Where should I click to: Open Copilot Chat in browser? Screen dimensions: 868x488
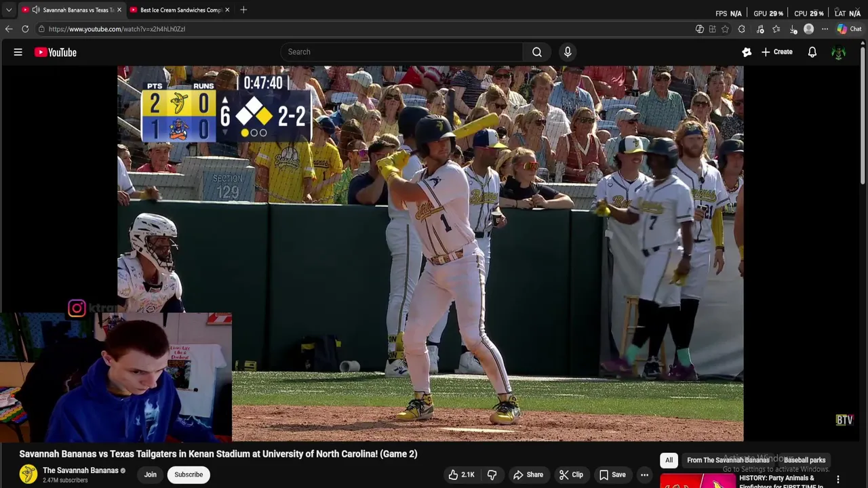coord(849,29)
